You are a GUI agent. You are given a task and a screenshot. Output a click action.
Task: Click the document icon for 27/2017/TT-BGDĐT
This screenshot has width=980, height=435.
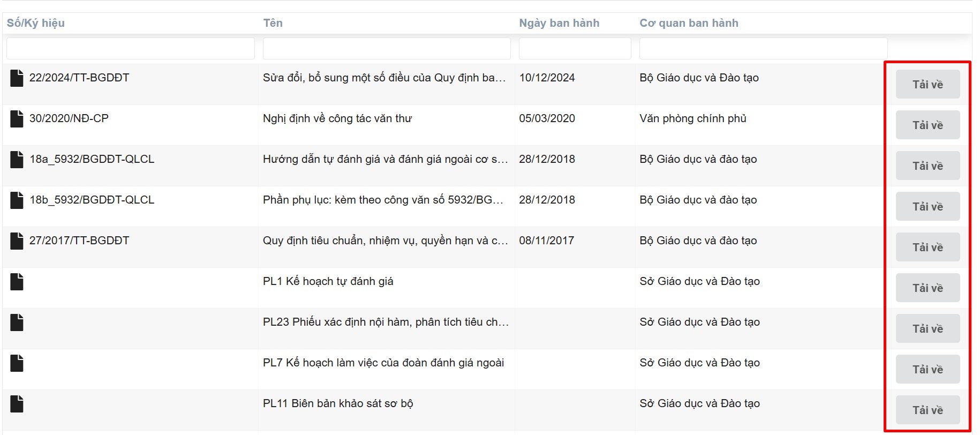[x=17, y=241]
